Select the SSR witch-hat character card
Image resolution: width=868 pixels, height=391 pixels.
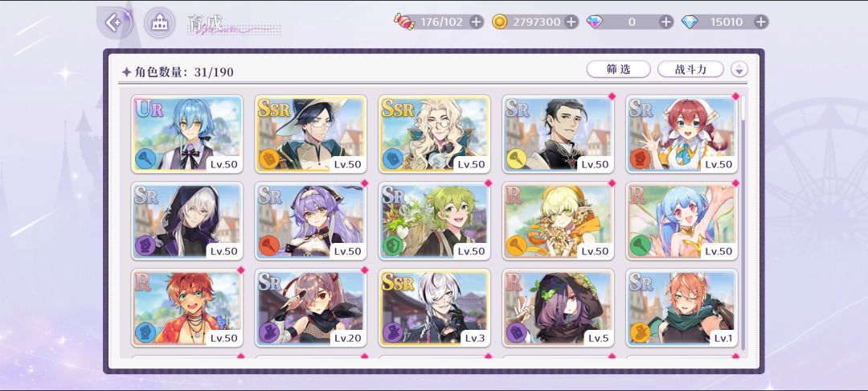click(x=310, y=134)
